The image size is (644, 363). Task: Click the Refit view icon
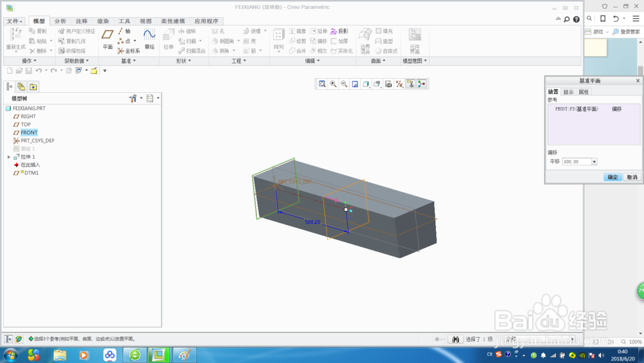[x=323, y=84]
